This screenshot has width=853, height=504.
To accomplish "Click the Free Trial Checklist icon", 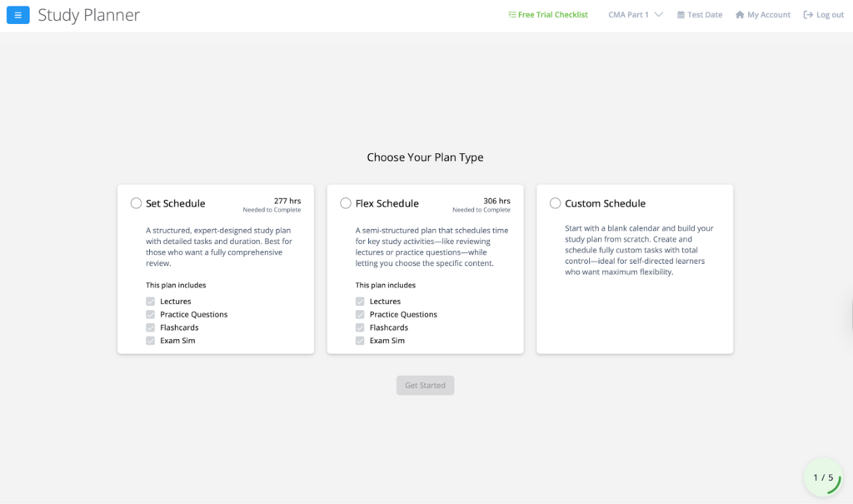I will tap(511, 14).
